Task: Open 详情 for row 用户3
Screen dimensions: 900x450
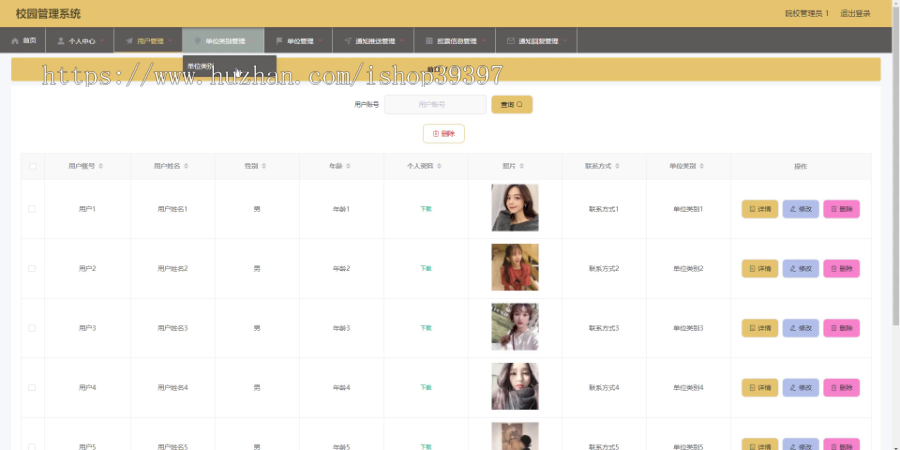Action: tap(760, 328)
